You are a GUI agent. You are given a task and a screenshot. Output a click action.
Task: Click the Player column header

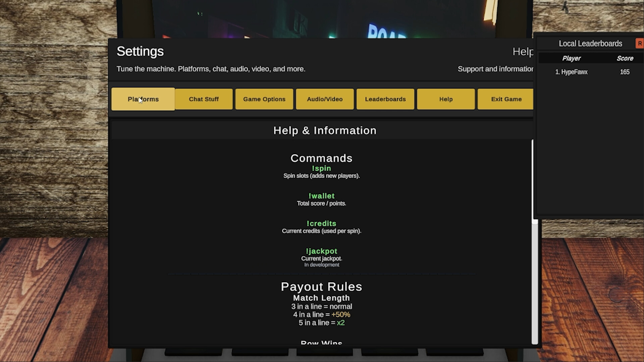(572, 58)
